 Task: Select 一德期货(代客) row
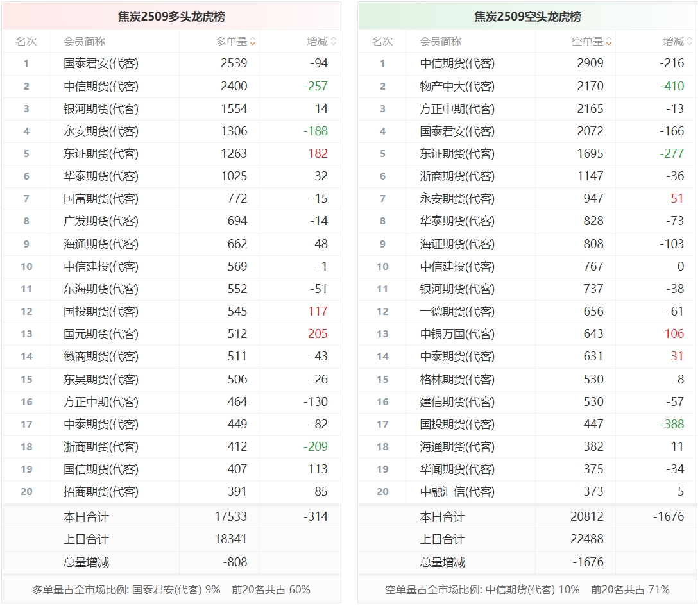[527, 311]
